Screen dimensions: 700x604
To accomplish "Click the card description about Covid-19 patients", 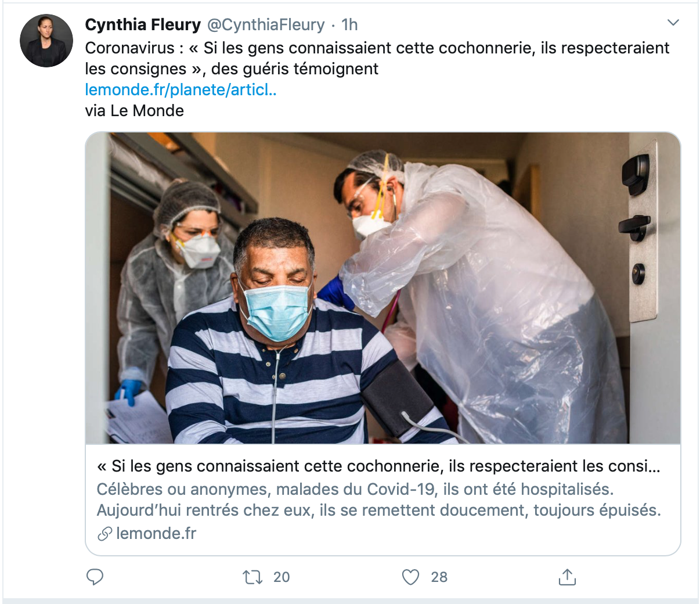I will click(355, 489).
